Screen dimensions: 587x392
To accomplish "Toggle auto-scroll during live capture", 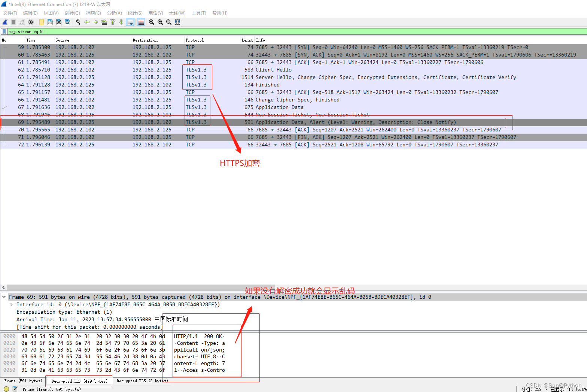I will (130, 22).
